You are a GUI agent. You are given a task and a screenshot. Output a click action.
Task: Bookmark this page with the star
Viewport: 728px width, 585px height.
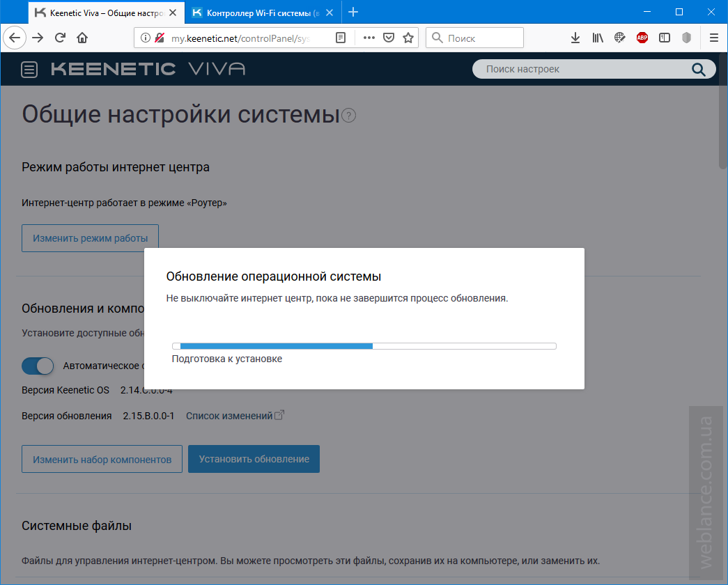tap(408, 38)
